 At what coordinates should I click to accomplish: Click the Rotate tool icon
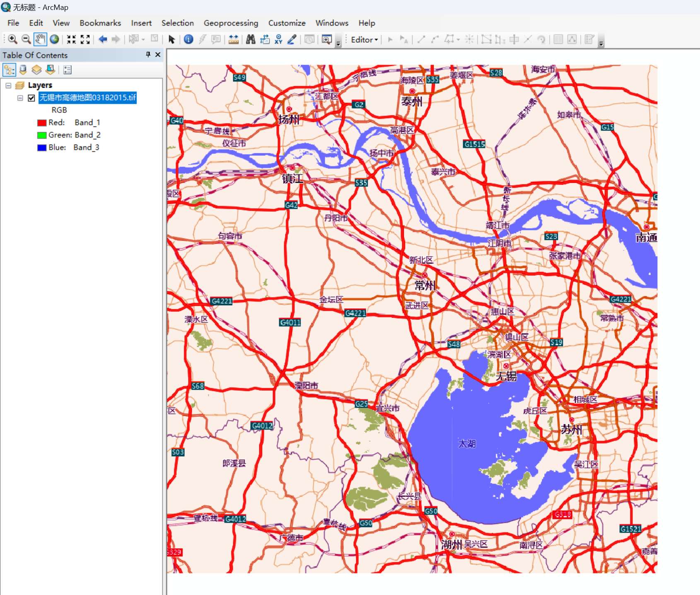pos(541,39)
